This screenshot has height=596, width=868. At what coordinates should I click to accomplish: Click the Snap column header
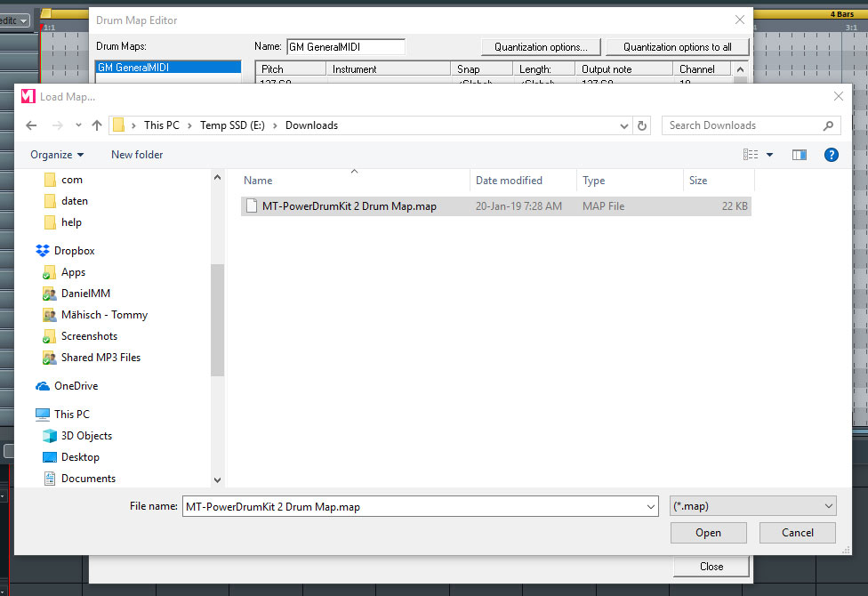(x=482, y=69)
